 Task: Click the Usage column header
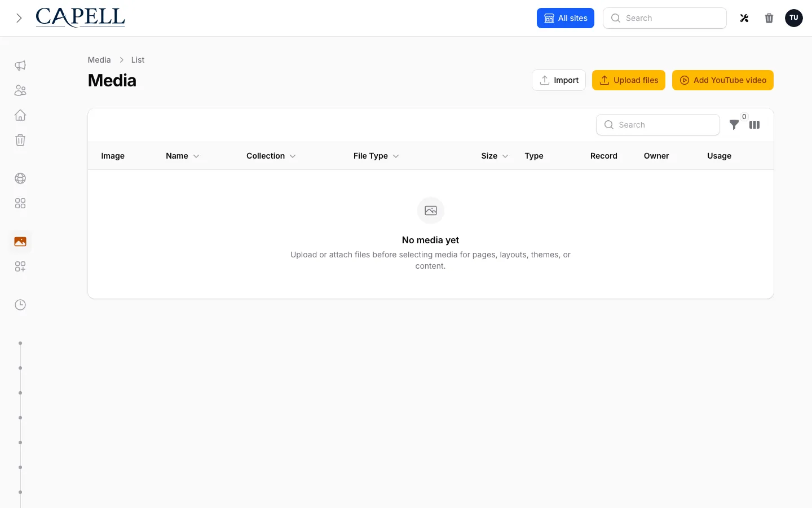click(x=720, y=156)
